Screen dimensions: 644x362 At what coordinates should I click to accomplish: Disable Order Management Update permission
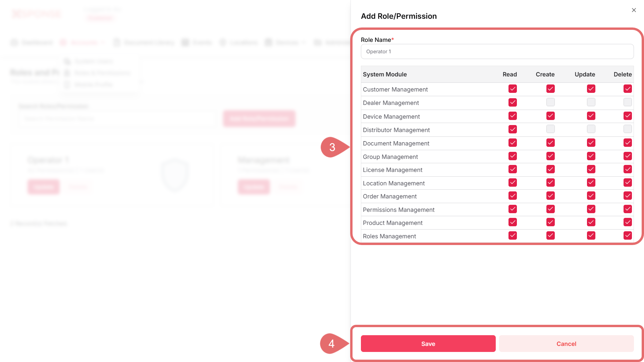pyautogui.click(x=591, y=196)
